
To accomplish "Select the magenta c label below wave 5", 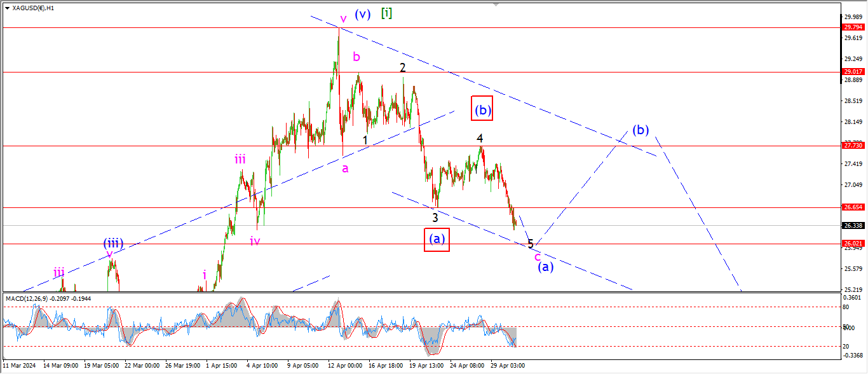I will pyautogui.click(x=537, y=256).
